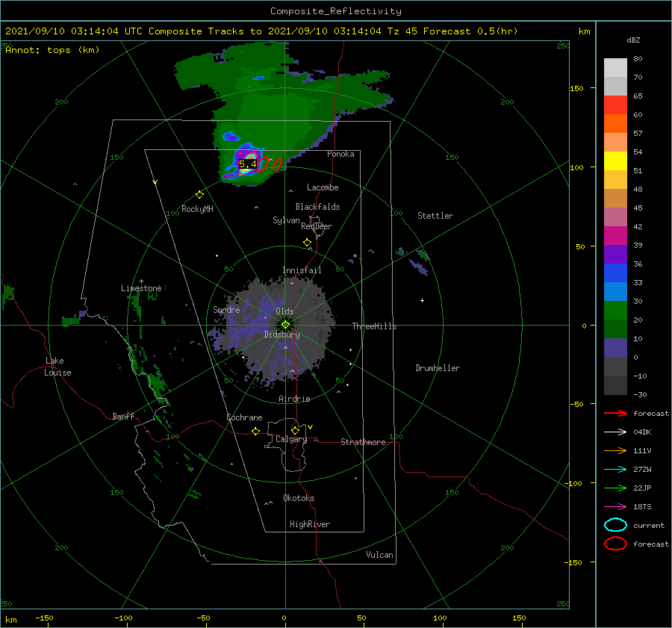The image size is (672, 628).
Task: Click the red forecast arrow in legend
Action: (x=615, y=413)
